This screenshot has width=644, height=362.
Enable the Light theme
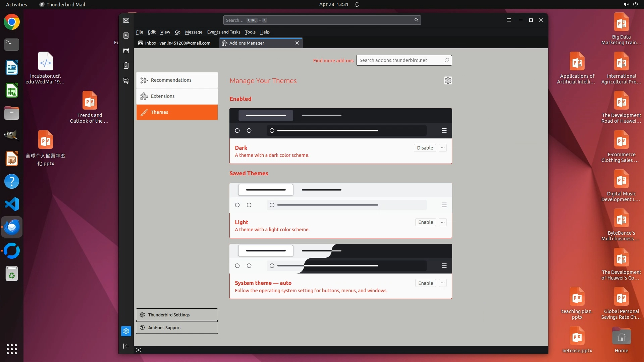[x=425, y=222]
